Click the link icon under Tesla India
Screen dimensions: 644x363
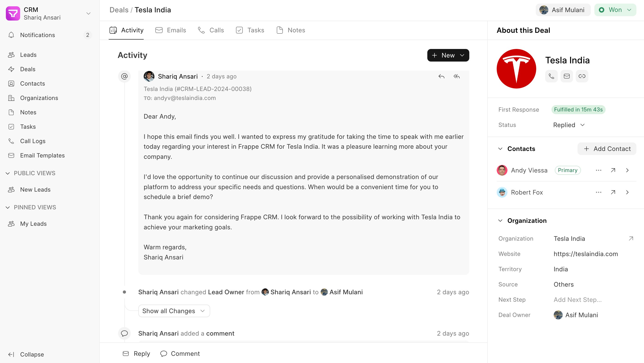tap(582, 76)
